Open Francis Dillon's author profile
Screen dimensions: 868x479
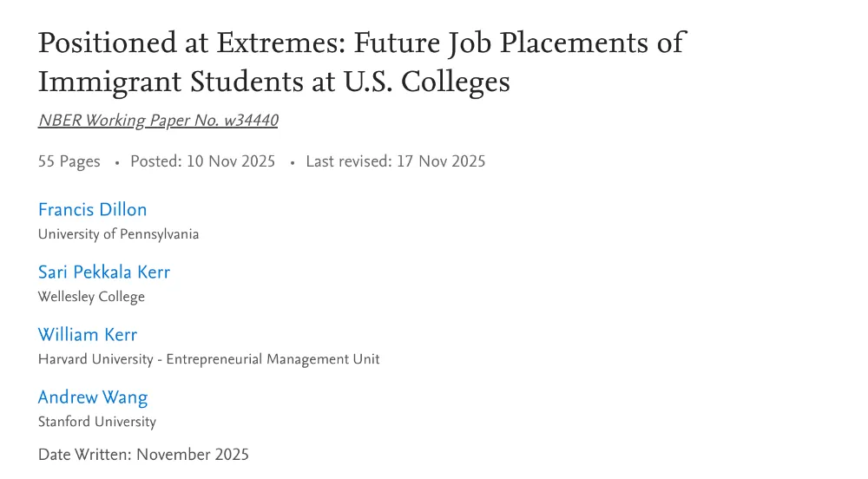coord(92,210)
